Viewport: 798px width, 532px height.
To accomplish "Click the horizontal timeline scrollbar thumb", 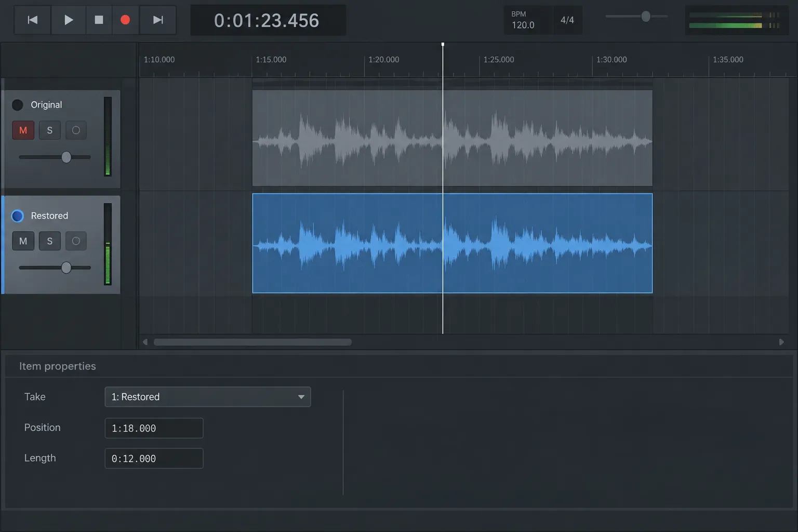I will (252, 342).
